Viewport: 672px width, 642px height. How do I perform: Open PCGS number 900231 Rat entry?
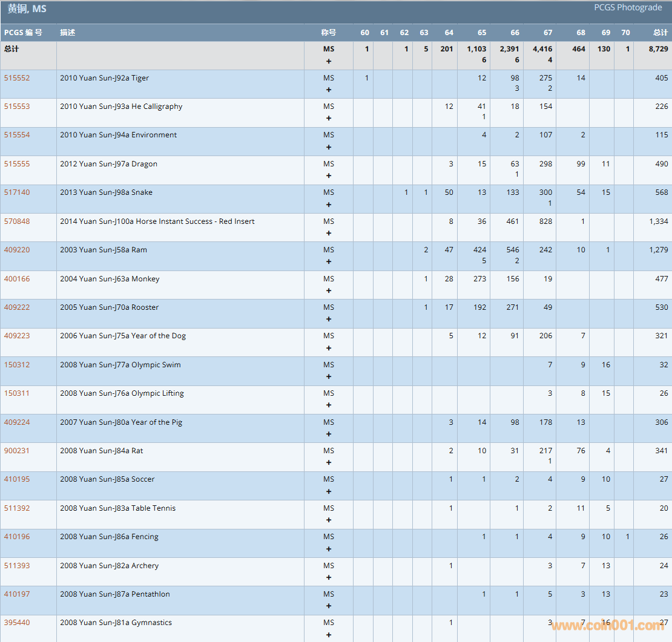coord(17,451)
